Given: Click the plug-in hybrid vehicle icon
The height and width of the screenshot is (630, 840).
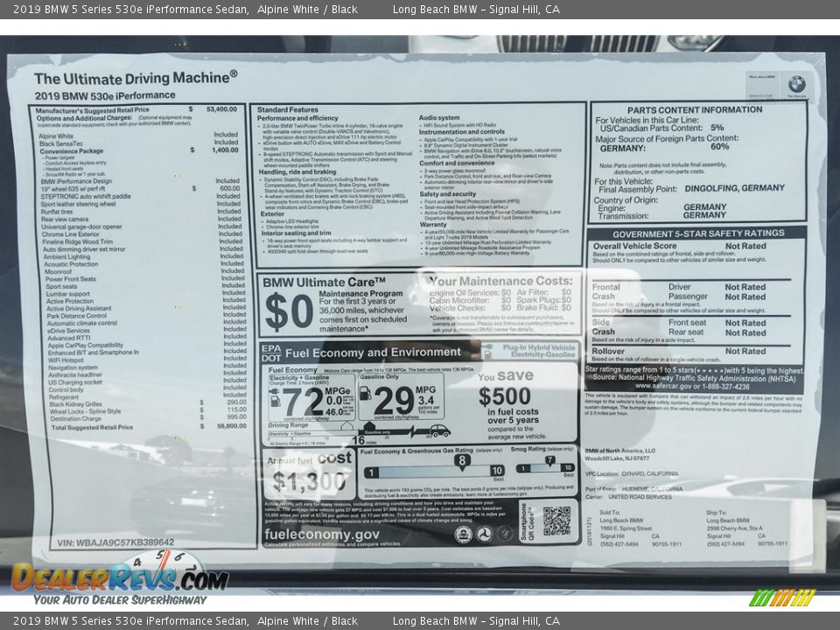Looking at the screenshot, I should click(x=488, y=352).
